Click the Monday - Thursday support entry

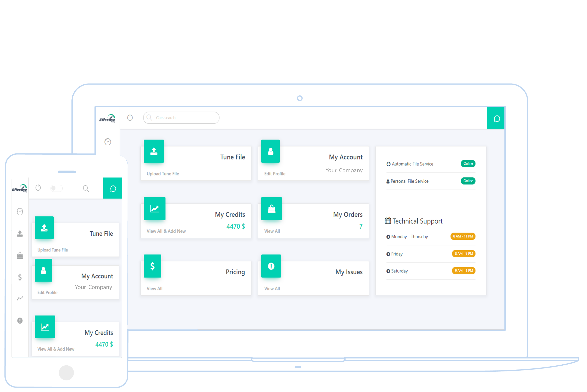point(409,237)
